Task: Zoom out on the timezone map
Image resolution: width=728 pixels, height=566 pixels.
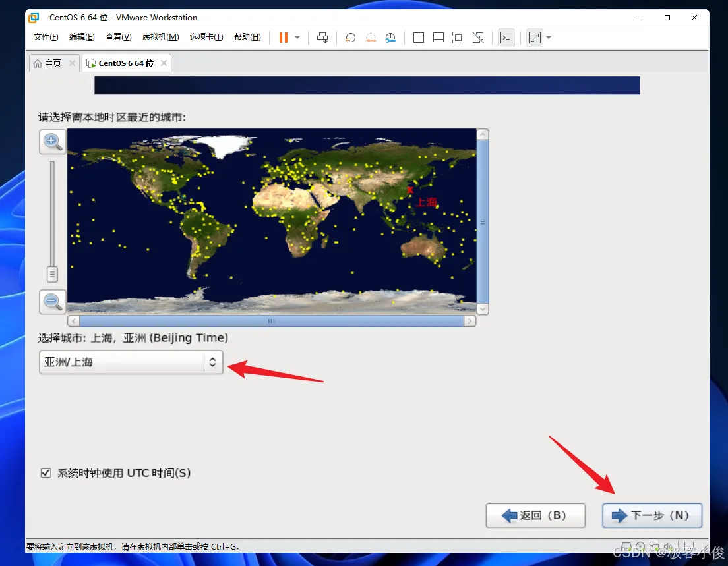Action: click(53, 302)
